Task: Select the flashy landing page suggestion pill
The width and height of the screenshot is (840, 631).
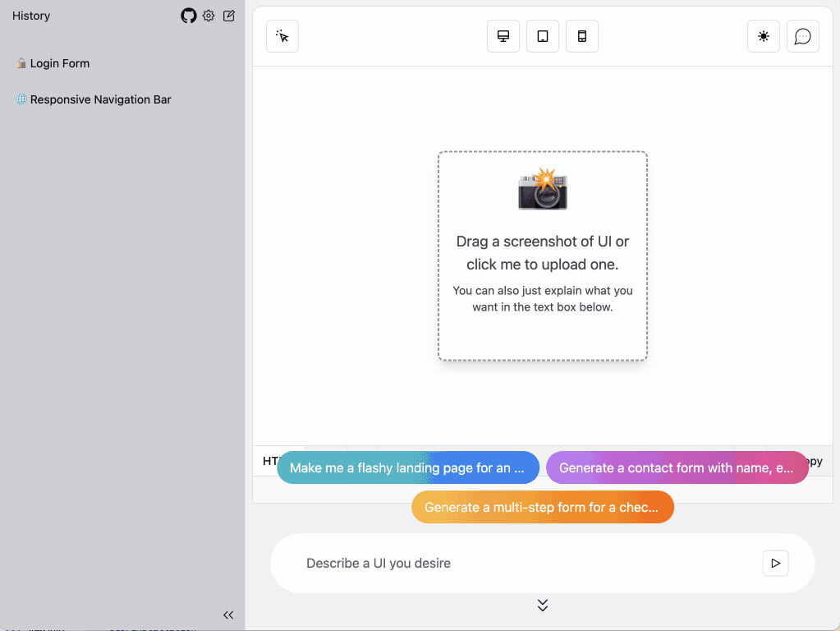Action: 408,467
